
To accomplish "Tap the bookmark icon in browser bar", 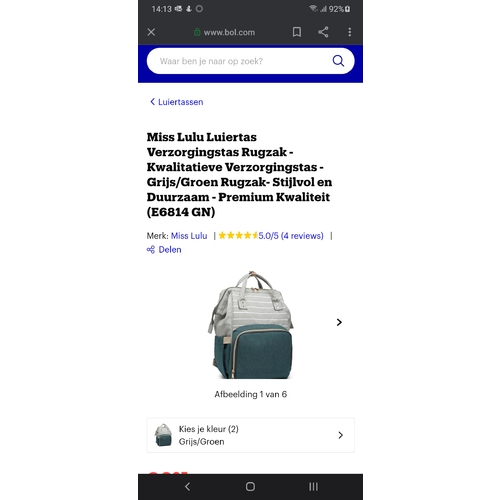I will point(297,32).
